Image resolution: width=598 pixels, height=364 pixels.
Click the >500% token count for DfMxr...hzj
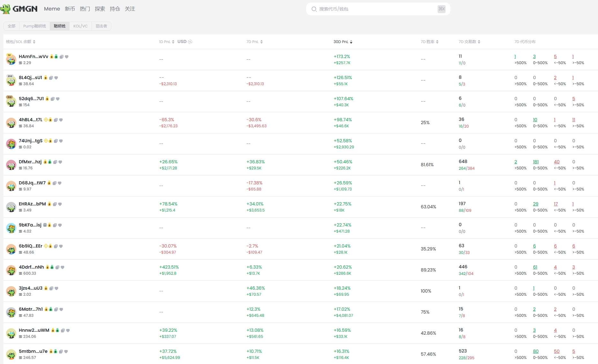coord(516,162)
